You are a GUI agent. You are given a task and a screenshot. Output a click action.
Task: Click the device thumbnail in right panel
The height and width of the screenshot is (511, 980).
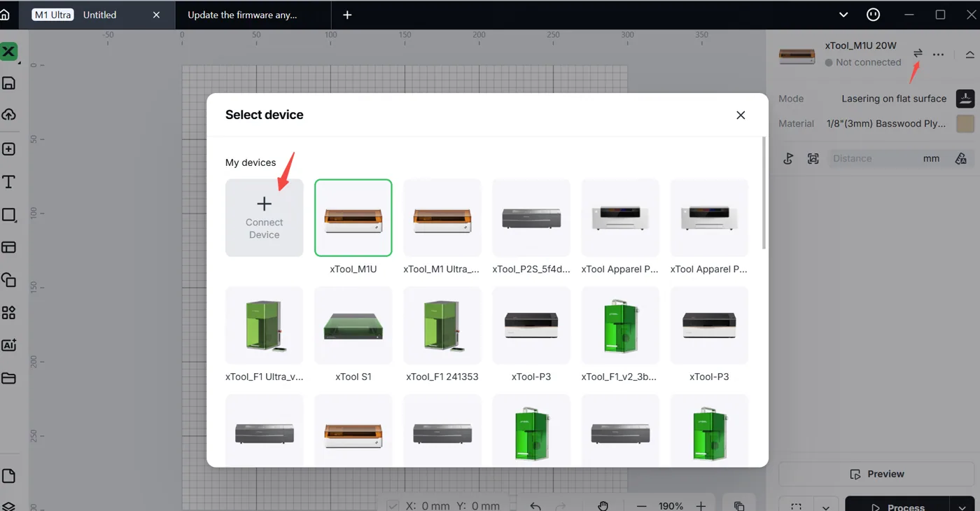[797, 56]
